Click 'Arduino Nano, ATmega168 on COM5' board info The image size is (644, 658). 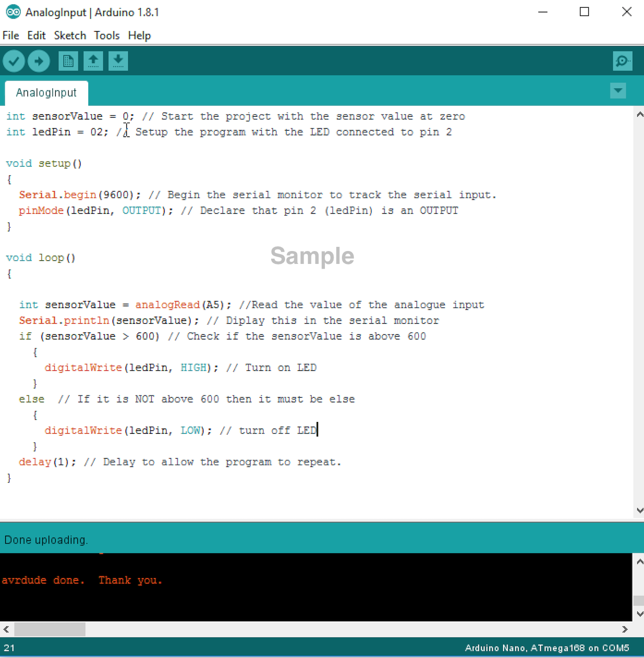(x=547, y=648)
